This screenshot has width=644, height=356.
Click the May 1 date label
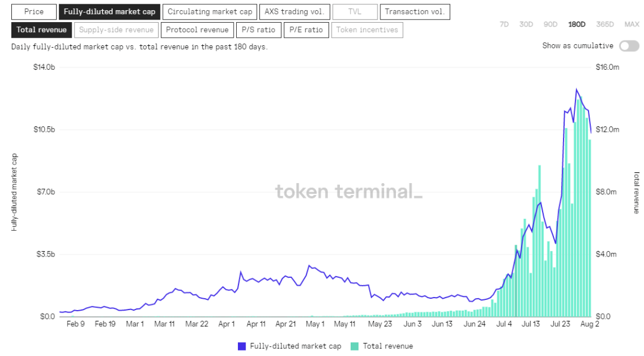tap(315, 324)
